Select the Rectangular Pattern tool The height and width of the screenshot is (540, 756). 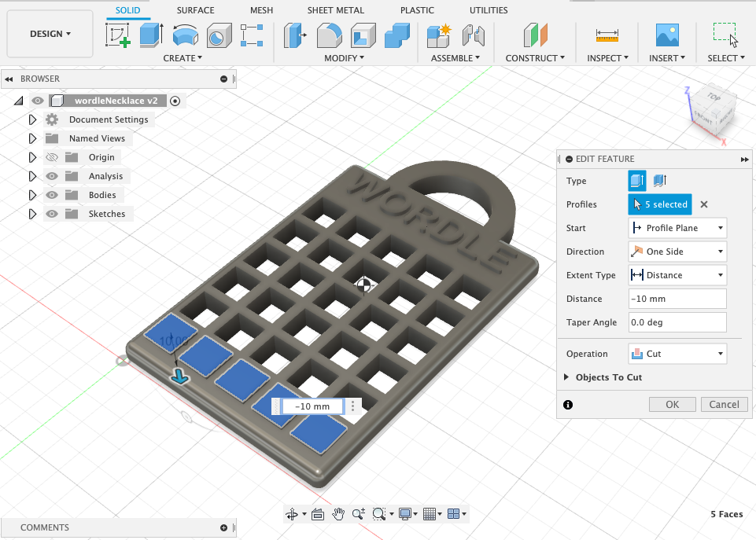(x=252, y=35)
